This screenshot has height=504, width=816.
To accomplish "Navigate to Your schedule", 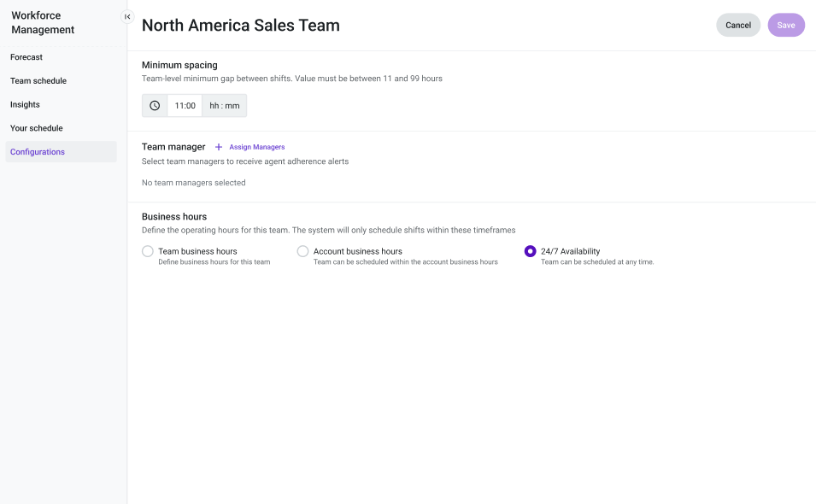I will (x=37, y=128).
